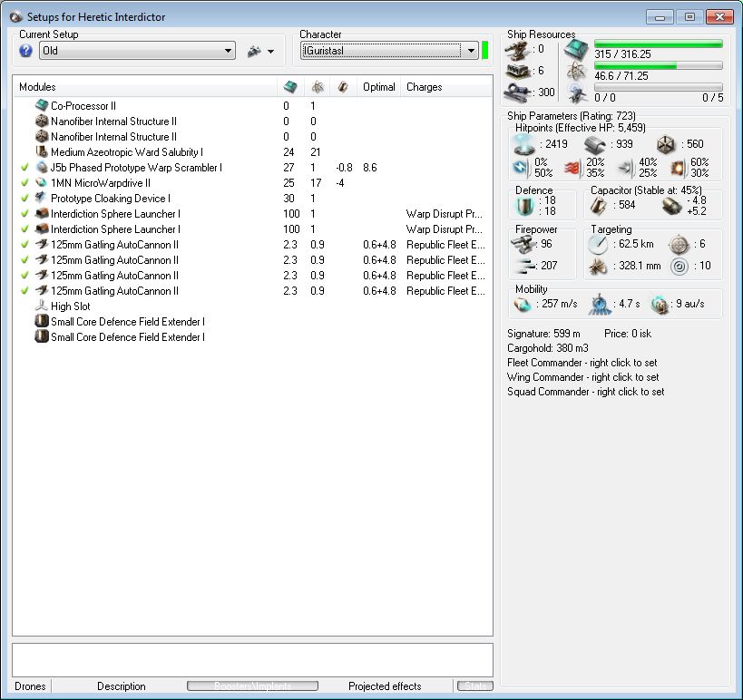
Task: Click the empty description text box
Action: coord(252,660)
